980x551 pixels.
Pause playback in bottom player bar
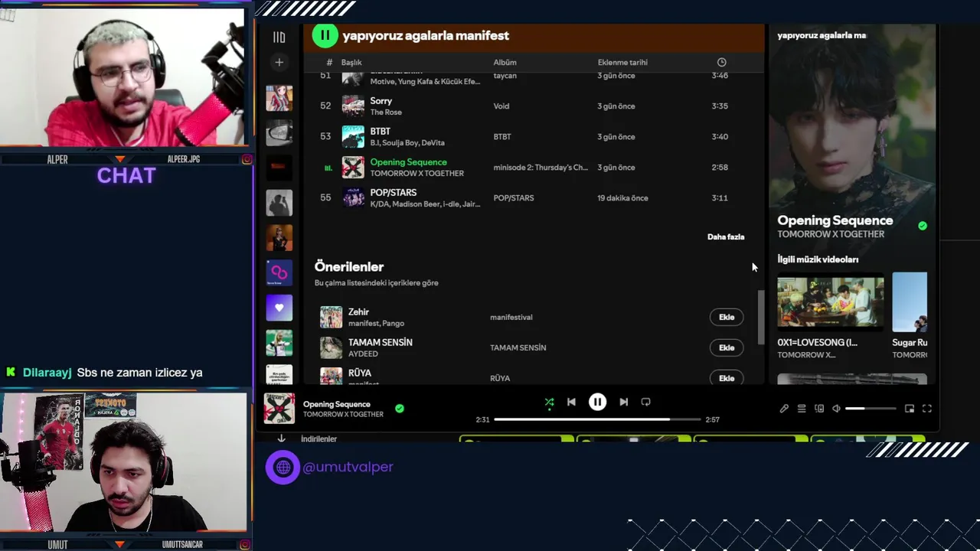(x=597, y=402)
